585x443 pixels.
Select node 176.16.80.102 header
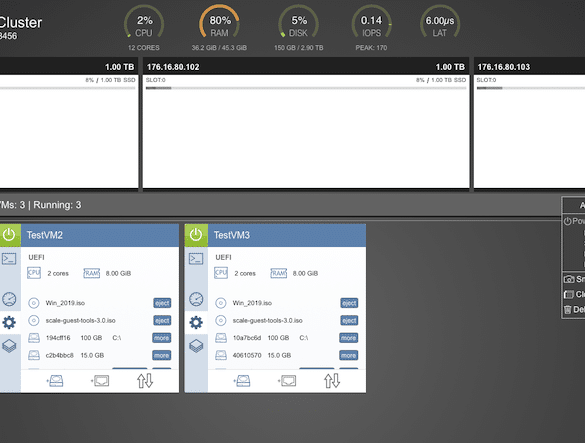306,67
